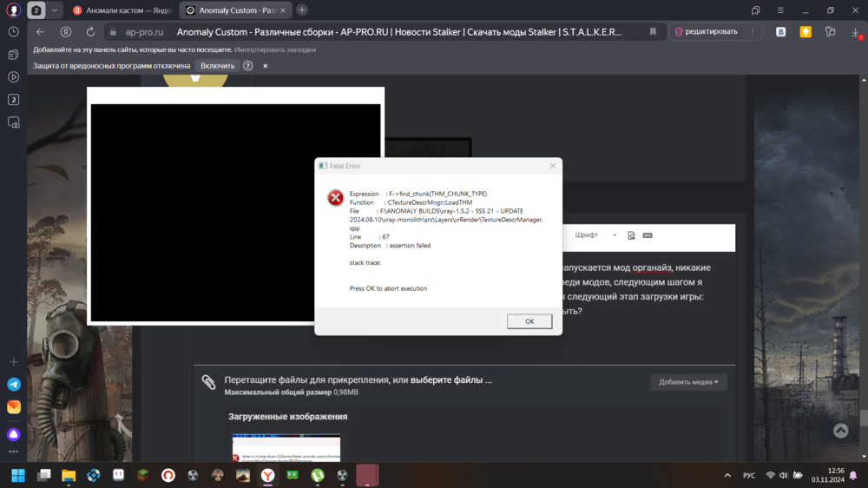The width and height of the screenshot is (868, 488).
Task: Click the editor toolbar toggle icon
Action: coord(648,234)
